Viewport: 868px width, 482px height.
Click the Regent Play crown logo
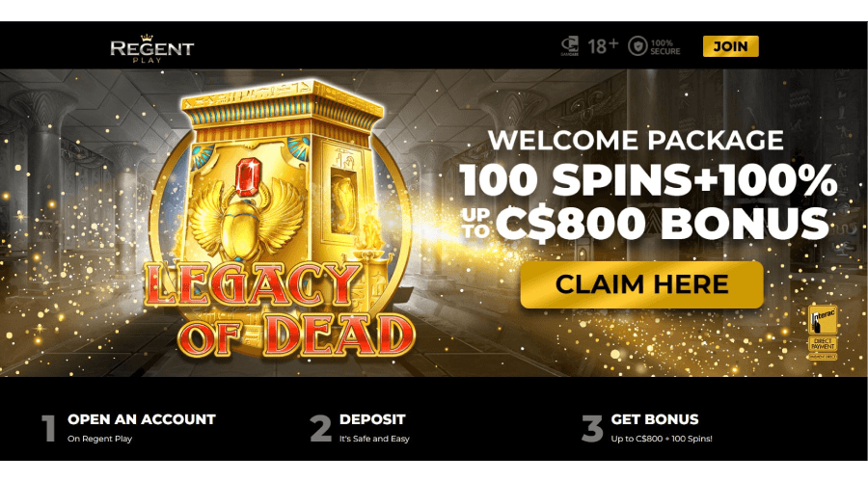coord(151,48)
